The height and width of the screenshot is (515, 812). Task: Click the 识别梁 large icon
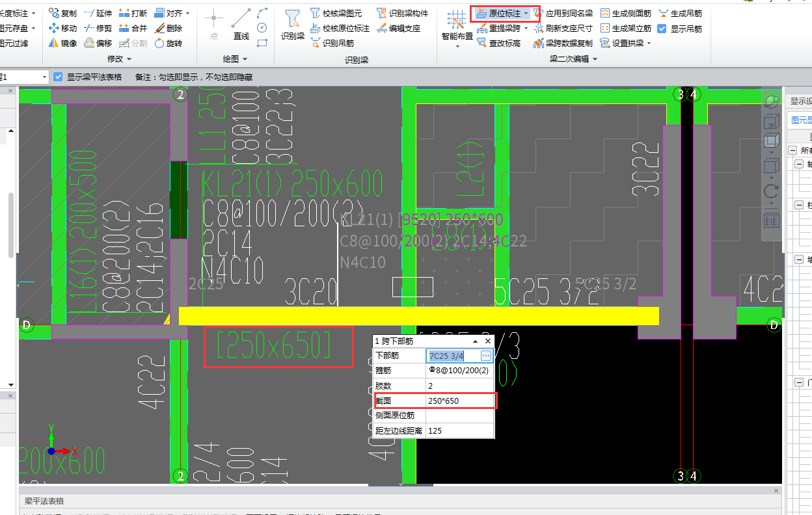[293, 25]
